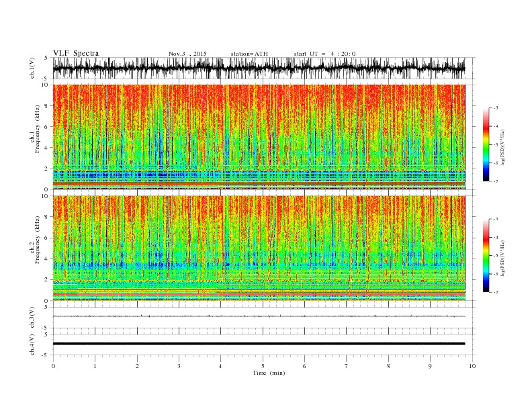Click the 'station=ATH' label

point(249,54)
